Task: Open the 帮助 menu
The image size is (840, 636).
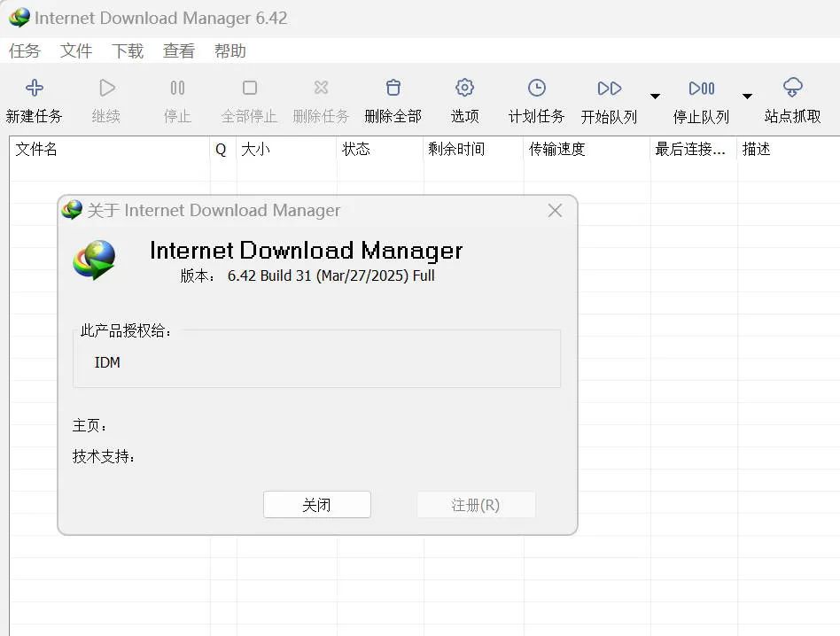Action: tap(230, 50)
